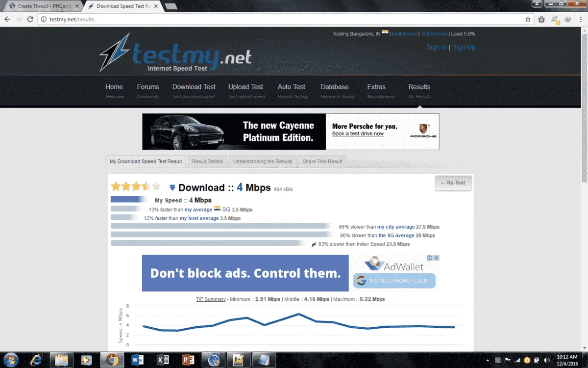Open the extension with the yellow 5 badge
Viewport: 588px width, 368px height.
click(x=555, y=20)
